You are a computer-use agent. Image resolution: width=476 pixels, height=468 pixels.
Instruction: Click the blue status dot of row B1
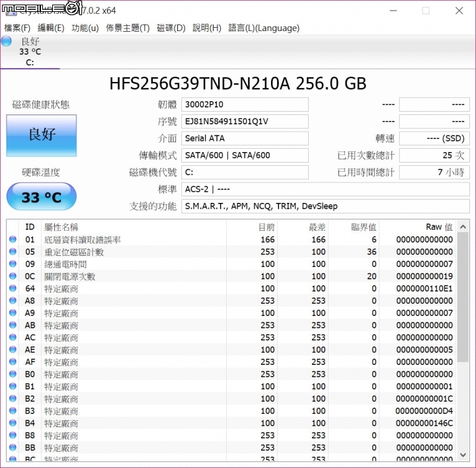(13, 386)
